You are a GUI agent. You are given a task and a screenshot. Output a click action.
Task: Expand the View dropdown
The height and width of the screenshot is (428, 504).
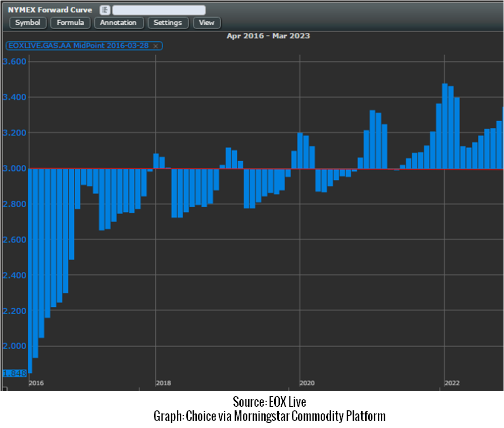[x=207, y=23]
